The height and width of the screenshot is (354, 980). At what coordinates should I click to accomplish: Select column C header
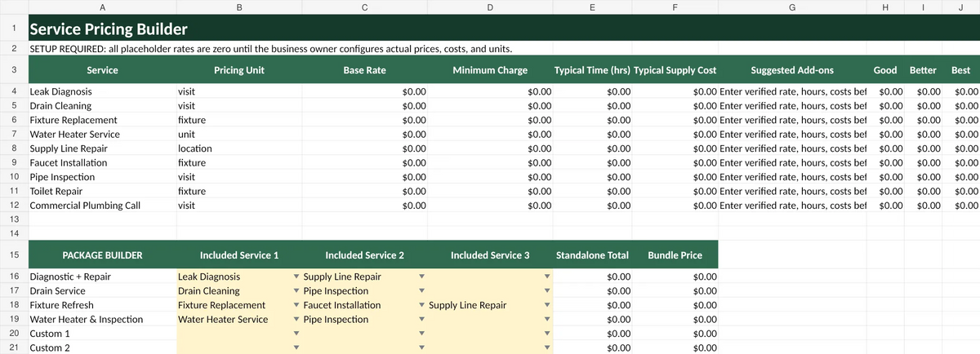tap(365, 7)
